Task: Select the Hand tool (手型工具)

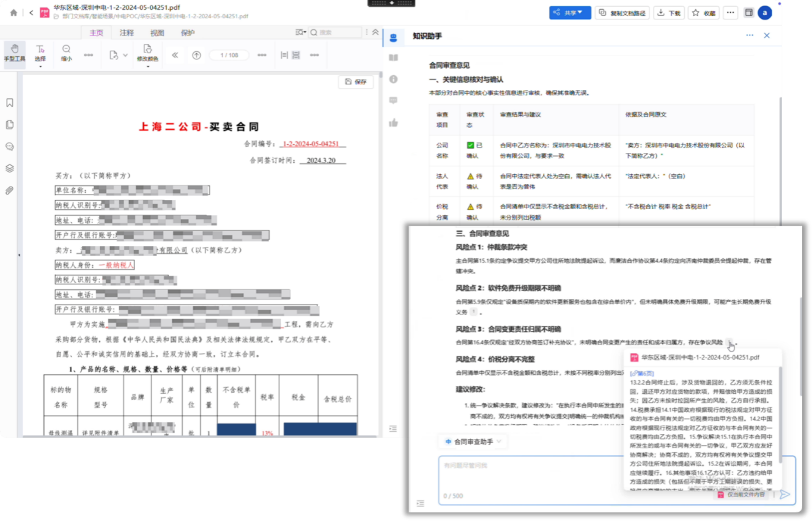Action: click(x=14, y=53)
